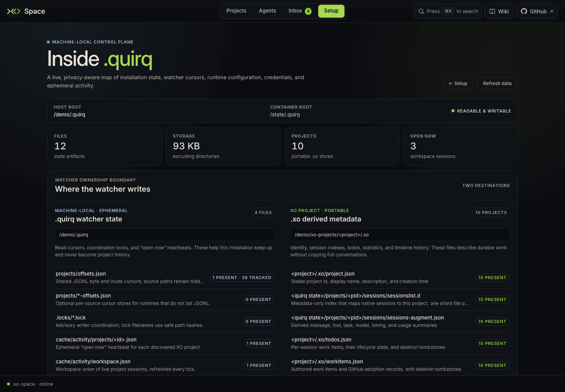565x392 pixels.
Task: Click 1 PRESENT badge for cache/activity/projects/<id>.json
Action: click(x=259, y=343)
